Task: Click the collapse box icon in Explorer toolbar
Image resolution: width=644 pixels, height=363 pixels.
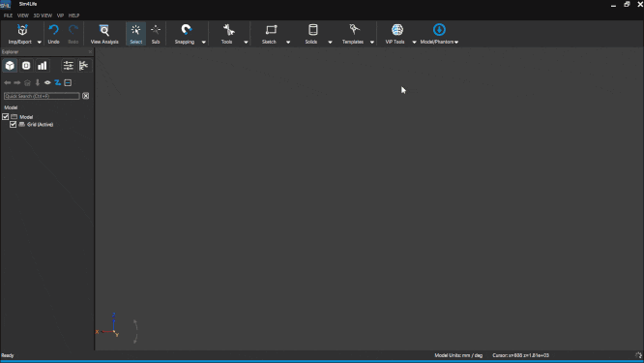Action: (68, 82)
